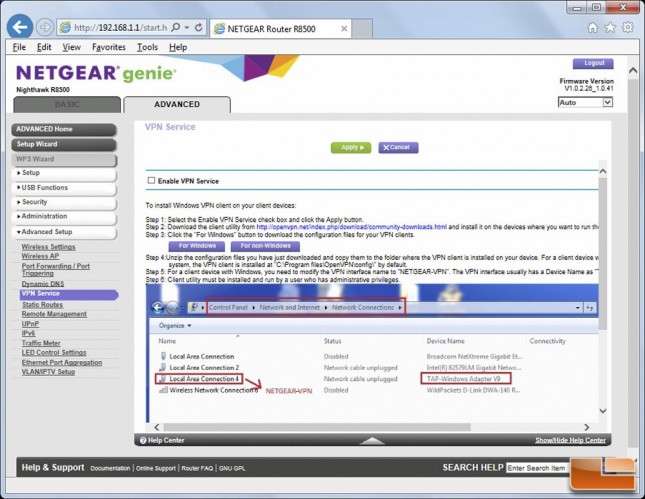Open the GNU GPL link

(232, 468)
